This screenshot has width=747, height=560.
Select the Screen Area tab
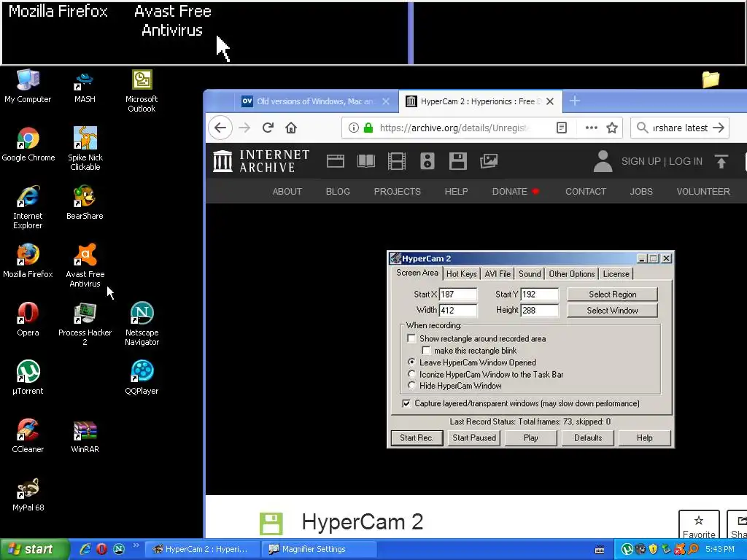point(417,273)
